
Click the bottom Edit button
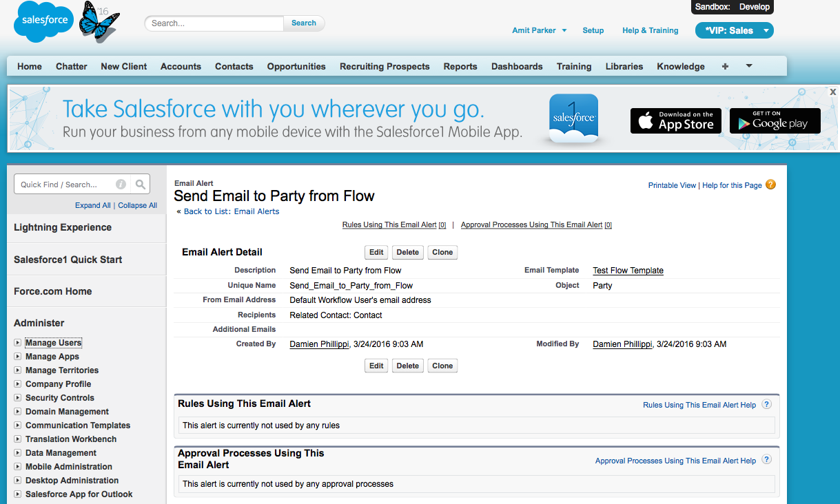click(376, 366)
